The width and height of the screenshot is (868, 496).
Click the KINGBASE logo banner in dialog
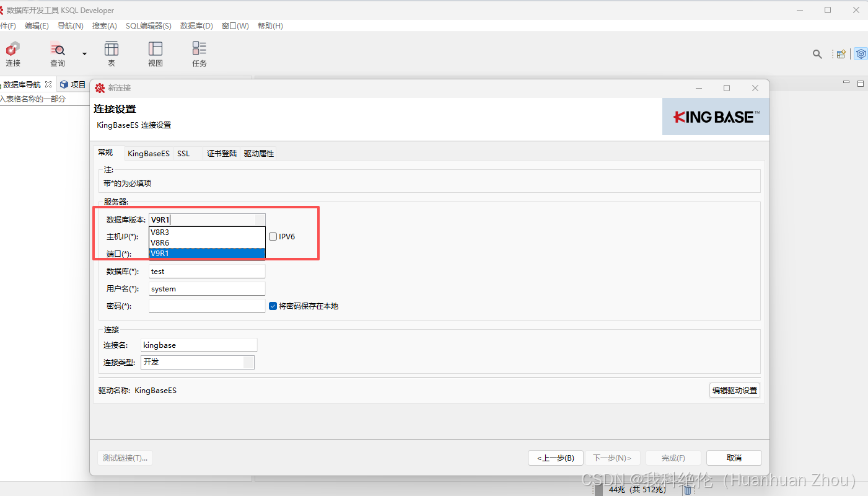click(x=716, y=117)
